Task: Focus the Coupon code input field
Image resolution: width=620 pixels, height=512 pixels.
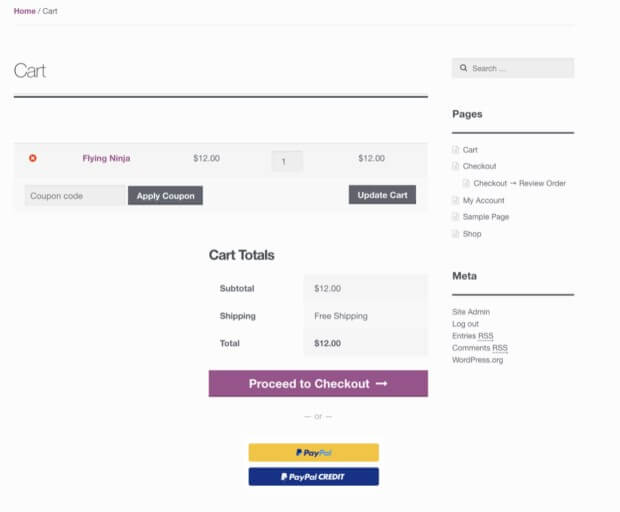Action: [x=75, y=196]
